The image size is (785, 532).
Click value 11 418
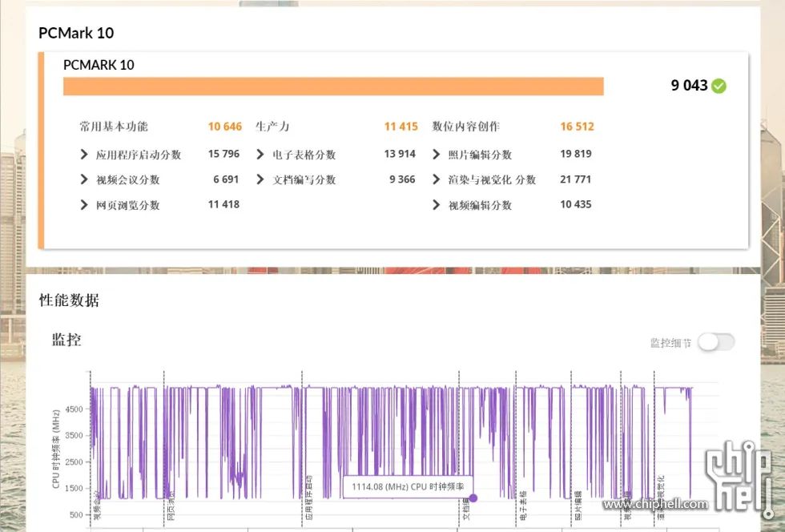pyautogui.click(x=223, y=204)
